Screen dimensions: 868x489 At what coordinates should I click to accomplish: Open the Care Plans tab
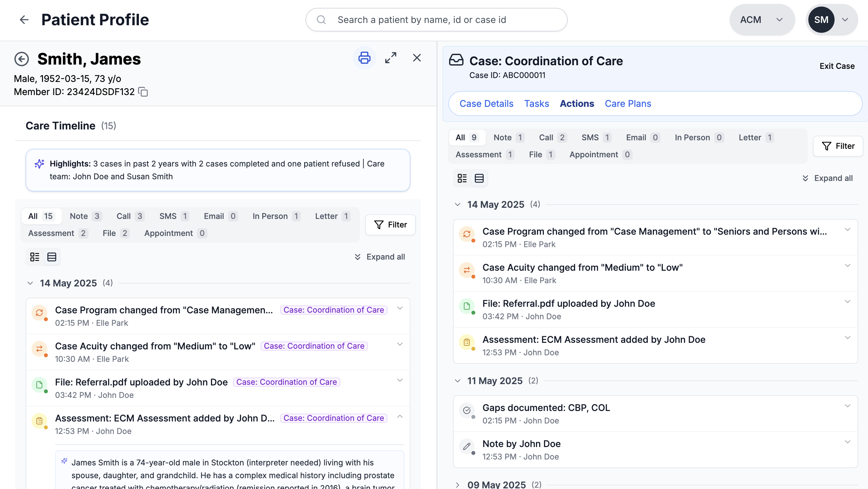point(628,104)
